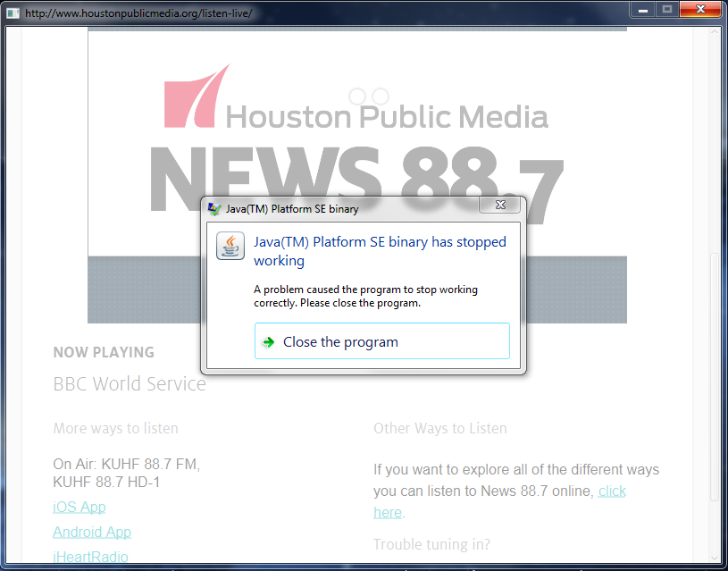
Task: Click the Trouble tuning in? heading
Action: click(431, 544)
